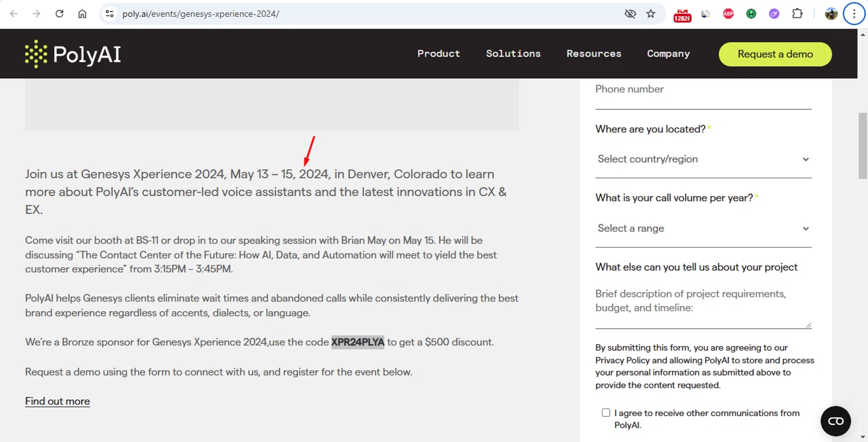
Task: Open the browser home page
Action: 82,14
